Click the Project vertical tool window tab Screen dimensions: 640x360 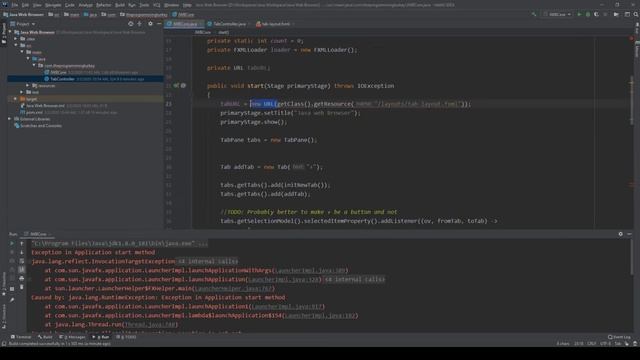coord(4,33)
